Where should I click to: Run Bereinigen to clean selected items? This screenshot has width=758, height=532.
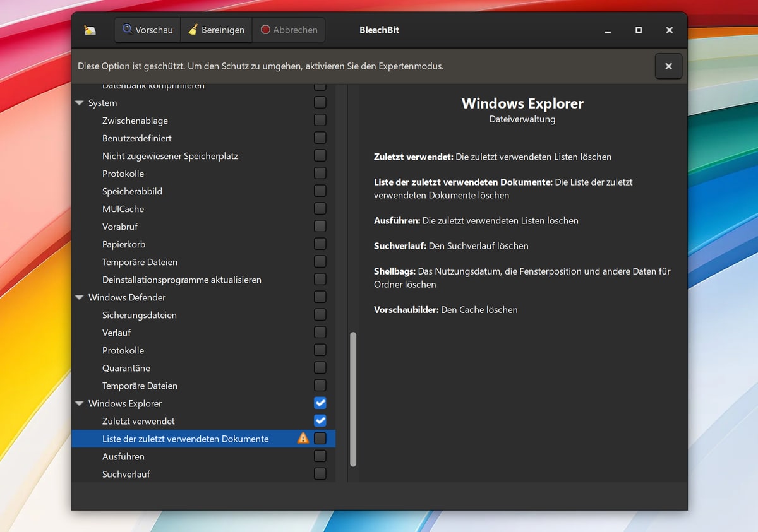pyautogui.click(x=217, y=29)
